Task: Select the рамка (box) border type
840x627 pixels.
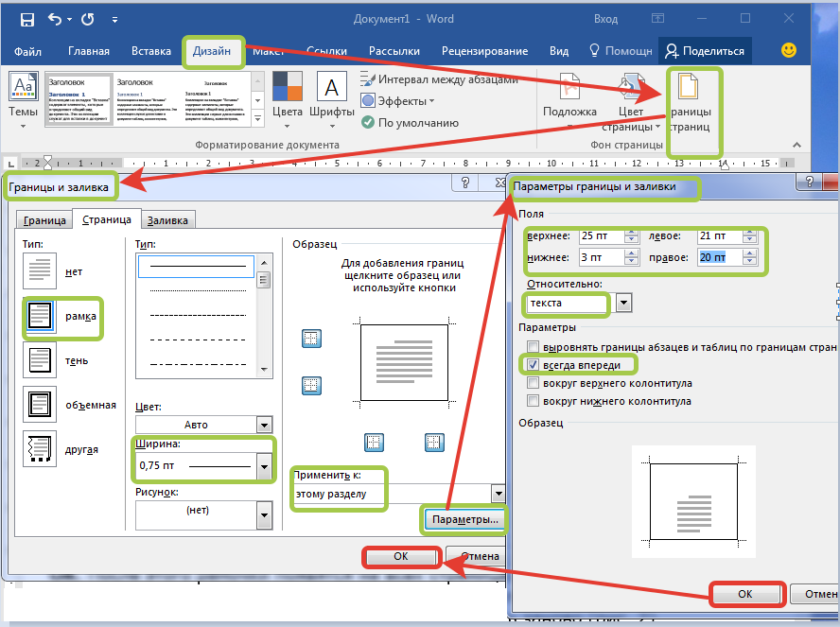Action: pos(41,316)
